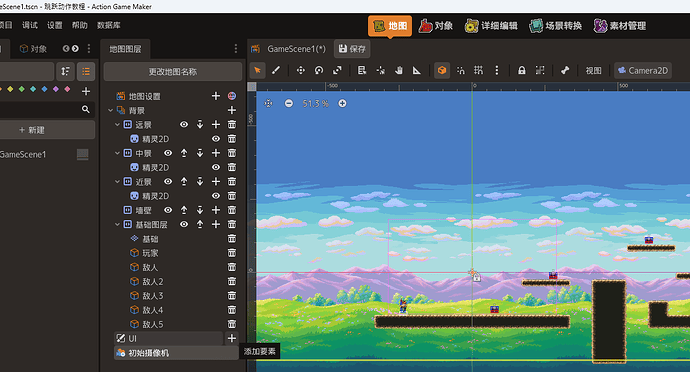This screenshot has height=372, width=690.
Task: Toggle visibility of 远景 layer
Action: (x=184, y=125)
